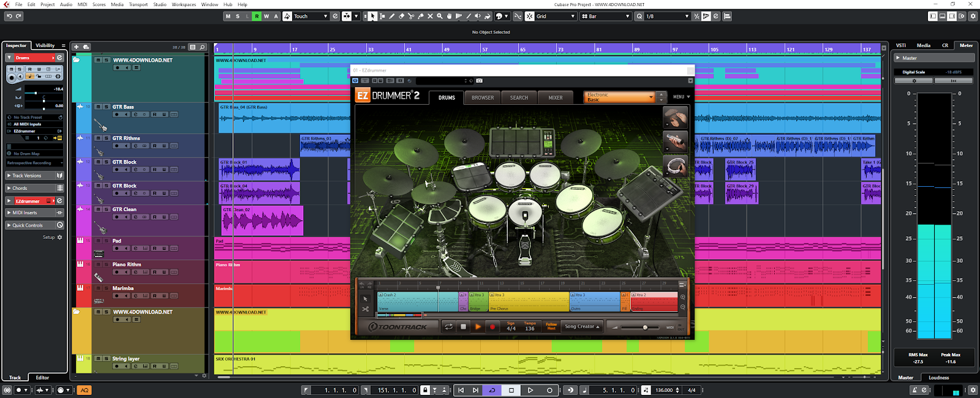Click the AQ auto-quantize button
The height and width of the screenshot is (398, 980).
click(x=85, y=390)
